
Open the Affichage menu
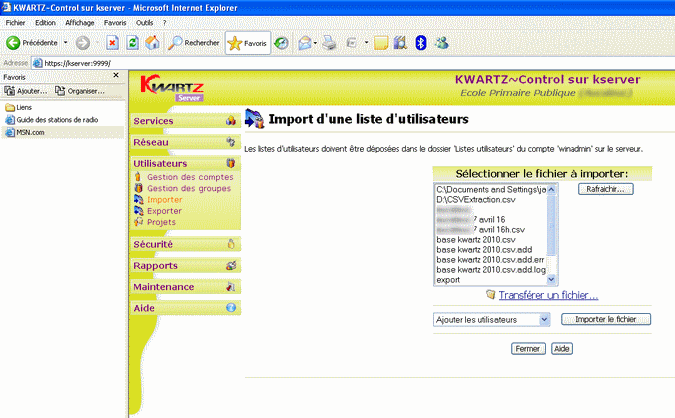coord(80,23)
